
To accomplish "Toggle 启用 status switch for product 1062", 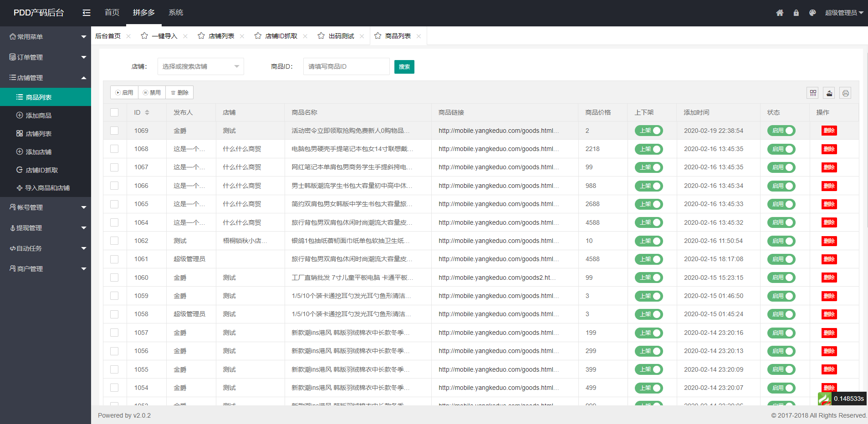I will (x=781, y=241).
